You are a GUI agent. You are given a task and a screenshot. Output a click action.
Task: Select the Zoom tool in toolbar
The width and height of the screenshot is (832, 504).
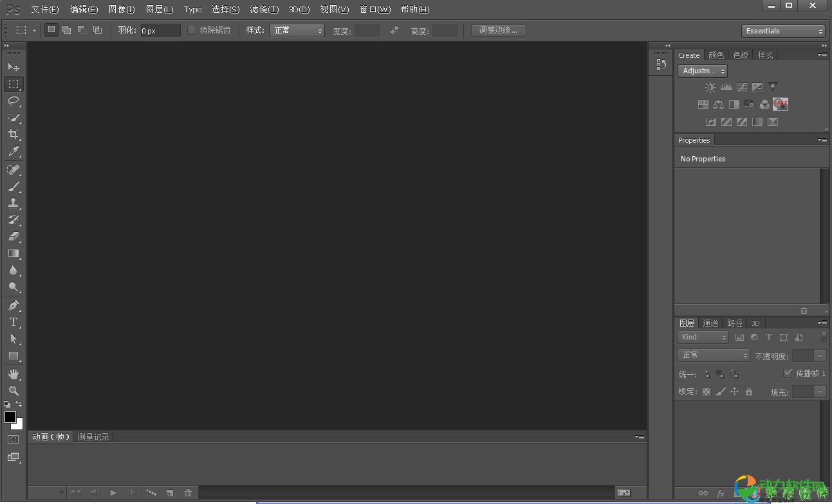click(x=13, y=390)
